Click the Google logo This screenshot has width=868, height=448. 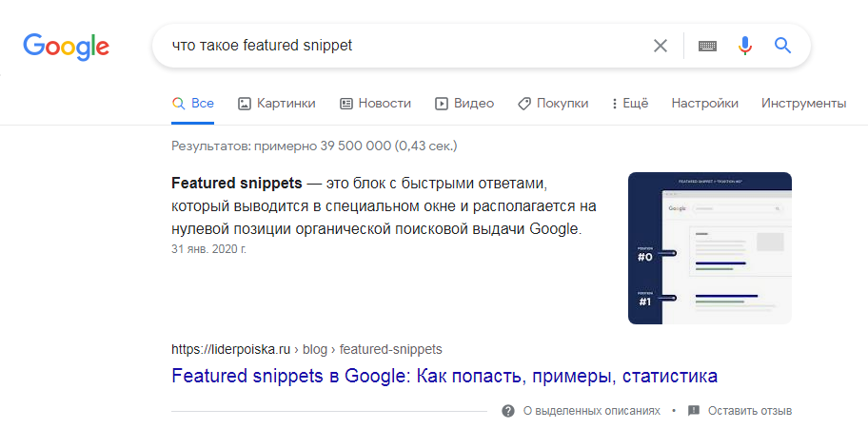pos(66,47)
